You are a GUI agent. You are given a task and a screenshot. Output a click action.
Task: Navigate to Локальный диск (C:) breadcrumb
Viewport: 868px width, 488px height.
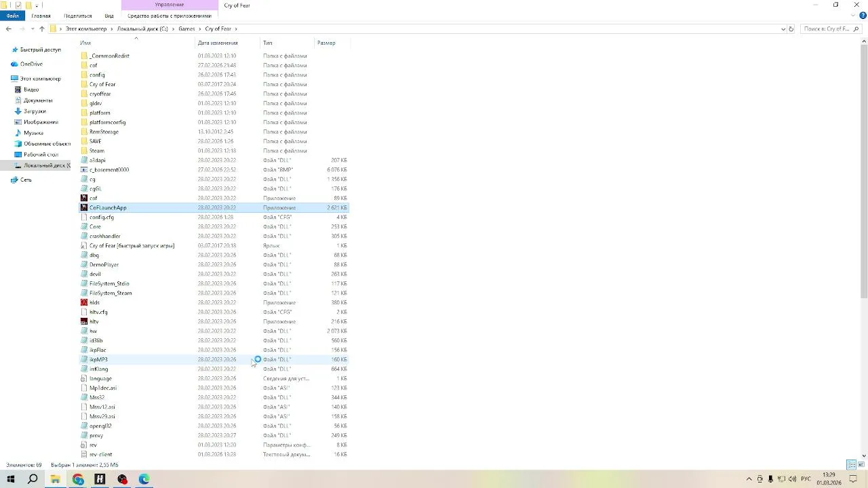pos(142,29)
